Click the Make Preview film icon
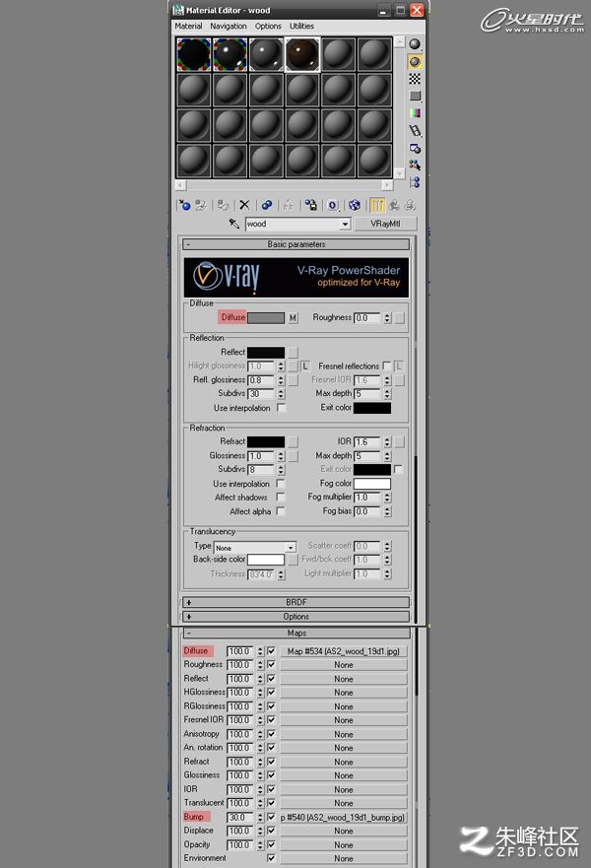Screen dimensions: 591x868 coord(415,131)
